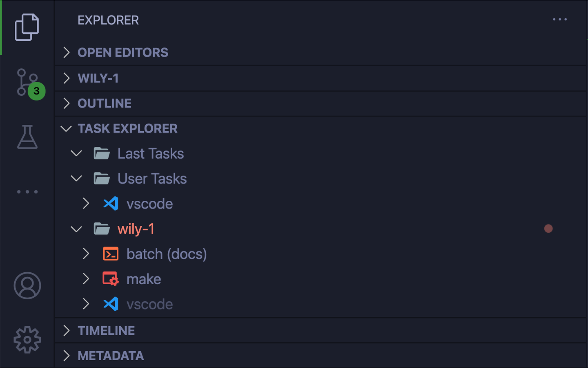Open the Explorer view icon
This screenshot has width=588, height=368.
(x=27, y=27)
